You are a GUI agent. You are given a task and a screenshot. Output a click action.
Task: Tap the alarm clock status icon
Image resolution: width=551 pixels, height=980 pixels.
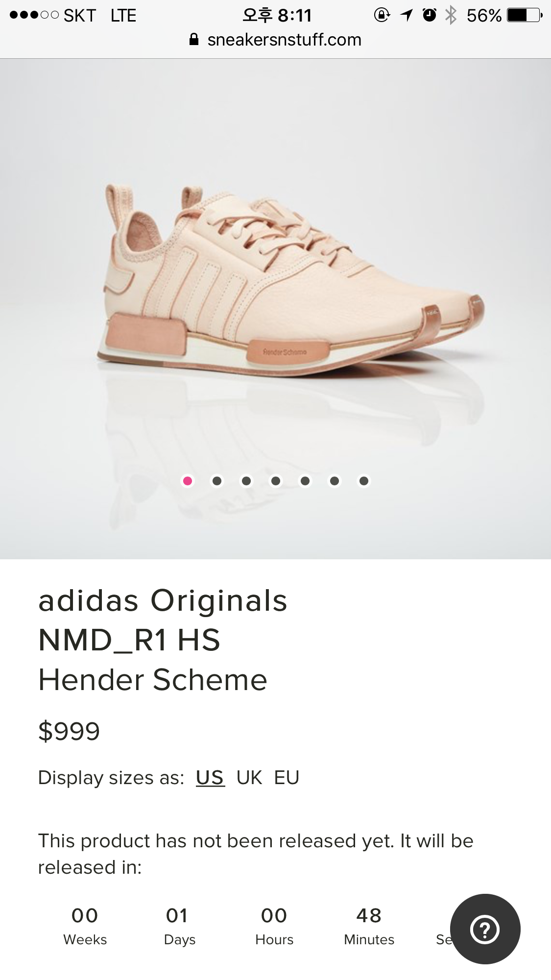(430, 15)
